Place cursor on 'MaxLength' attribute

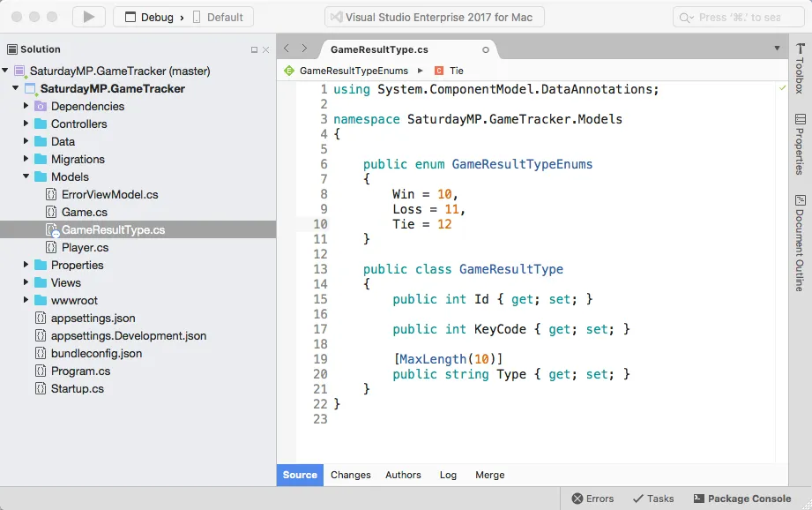click(433, 359)
